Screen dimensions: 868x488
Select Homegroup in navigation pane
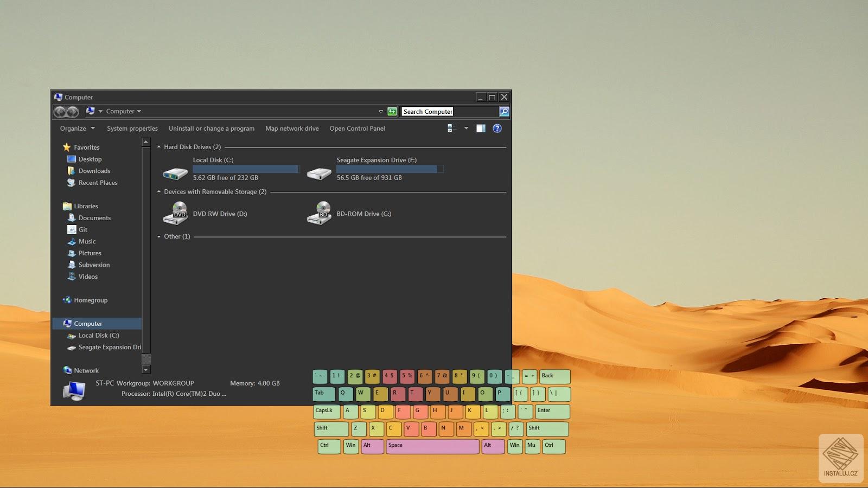[x=91, y=300]
